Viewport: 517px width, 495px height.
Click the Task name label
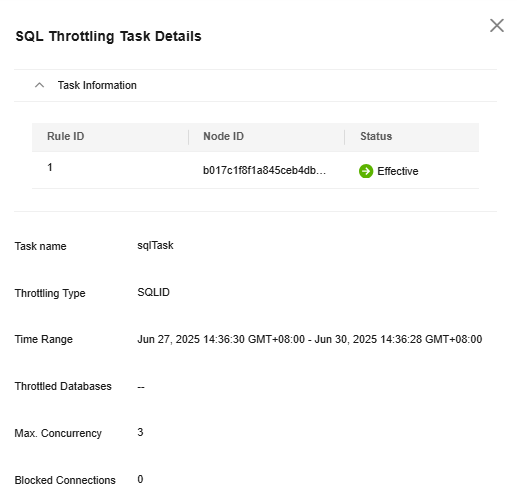click(x=40, y=246)
